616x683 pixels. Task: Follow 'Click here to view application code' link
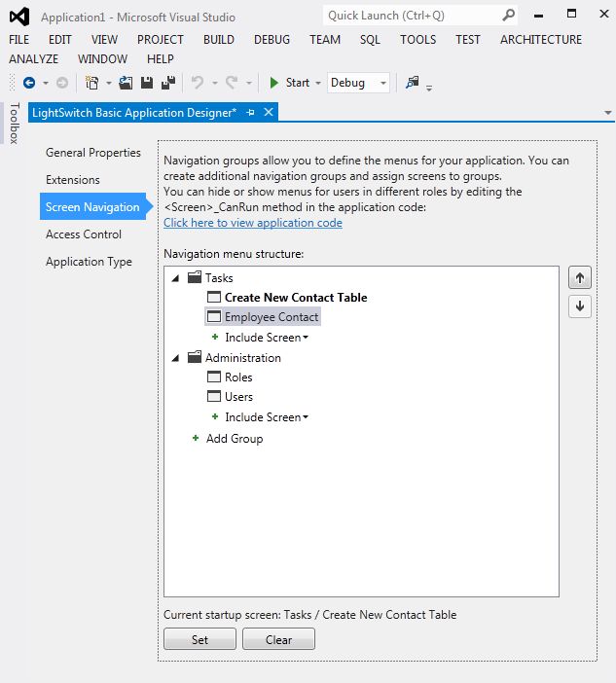tap(253, 223)
